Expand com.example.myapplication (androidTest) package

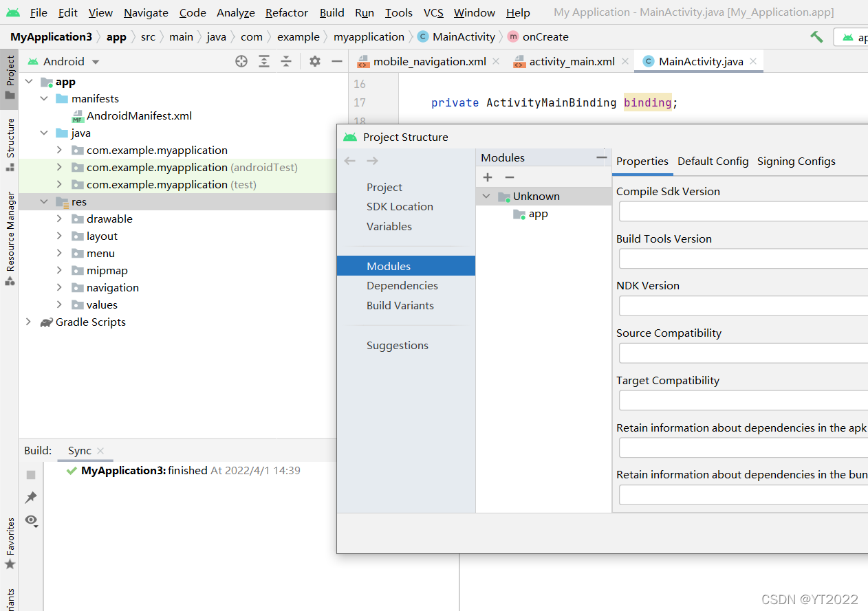(x=59, y=168)
